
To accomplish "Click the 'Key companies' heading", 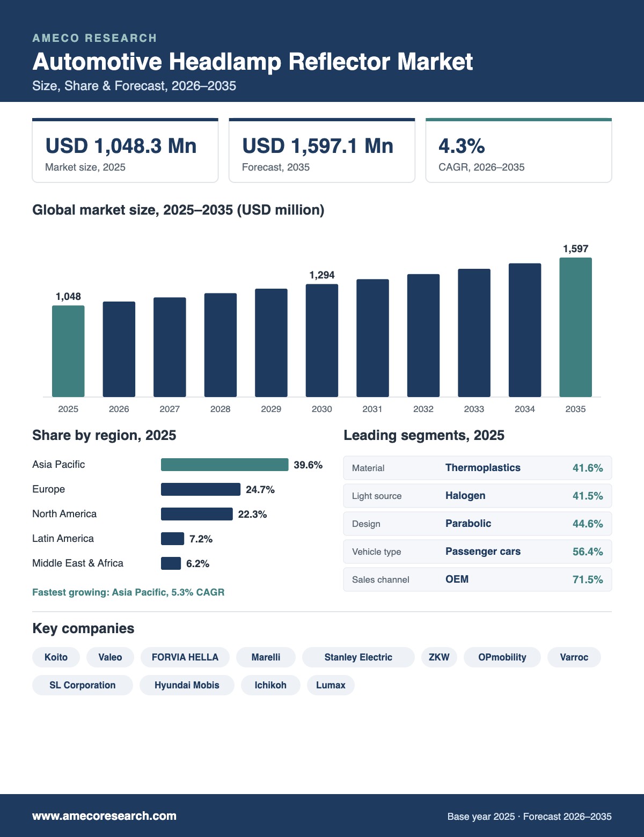I will (x=83, y=628).
